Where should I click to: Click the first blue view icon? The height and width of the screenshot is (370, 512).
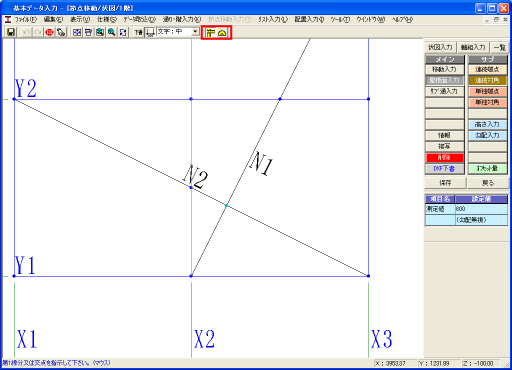coord(77,32)
